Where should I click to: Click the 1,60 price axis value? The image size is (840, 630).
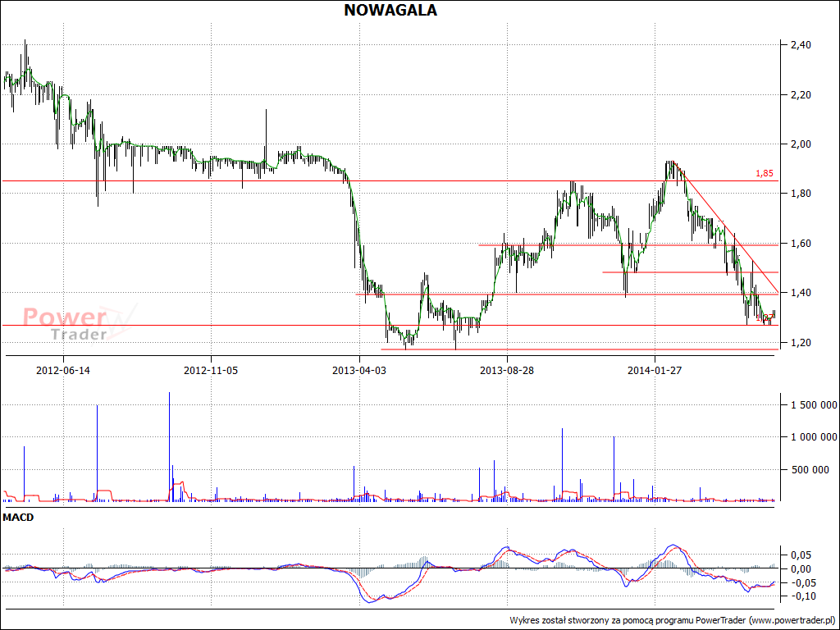[x=801, y=243]
